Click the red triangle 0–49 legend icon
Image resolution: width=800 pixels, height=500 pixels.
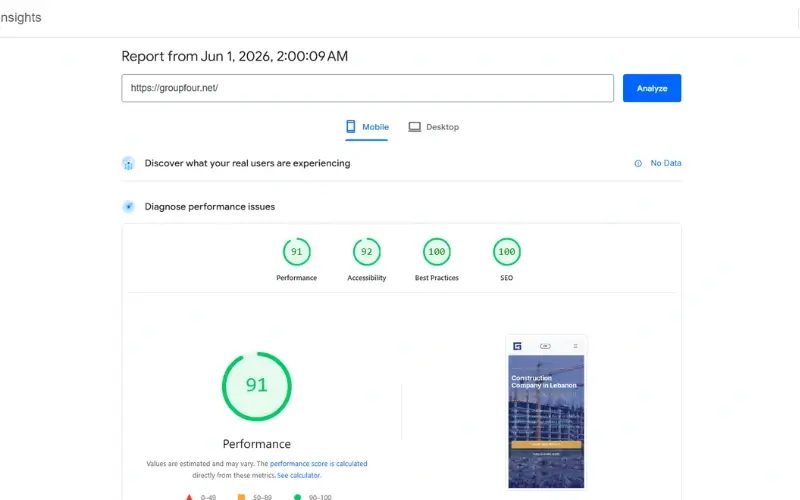coord(189,497)
